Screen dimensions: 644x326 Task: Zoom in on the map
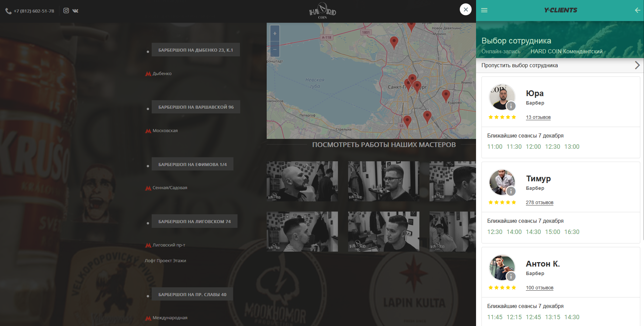tap(275, 34)
